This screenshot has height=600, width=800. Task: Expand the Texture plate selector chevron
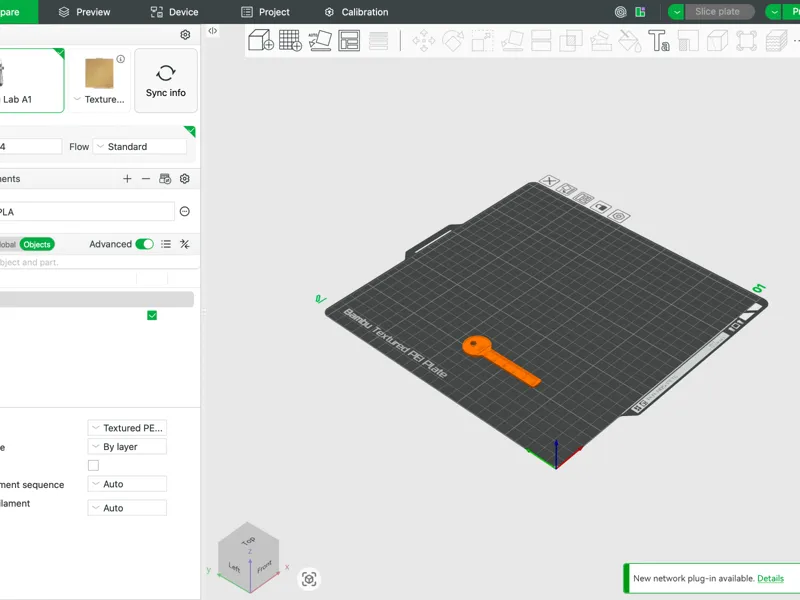77,99
